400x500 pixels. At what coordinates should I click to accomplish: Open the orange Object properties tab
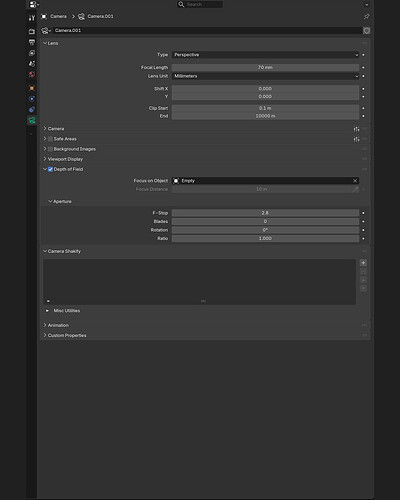tap(32, 88)
